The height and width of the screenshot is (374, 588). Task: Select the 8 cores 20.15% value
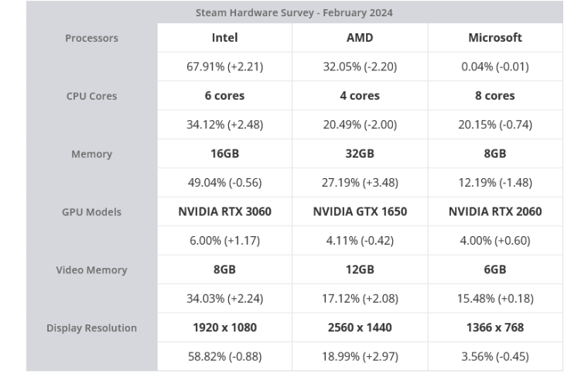click(495, 125)
